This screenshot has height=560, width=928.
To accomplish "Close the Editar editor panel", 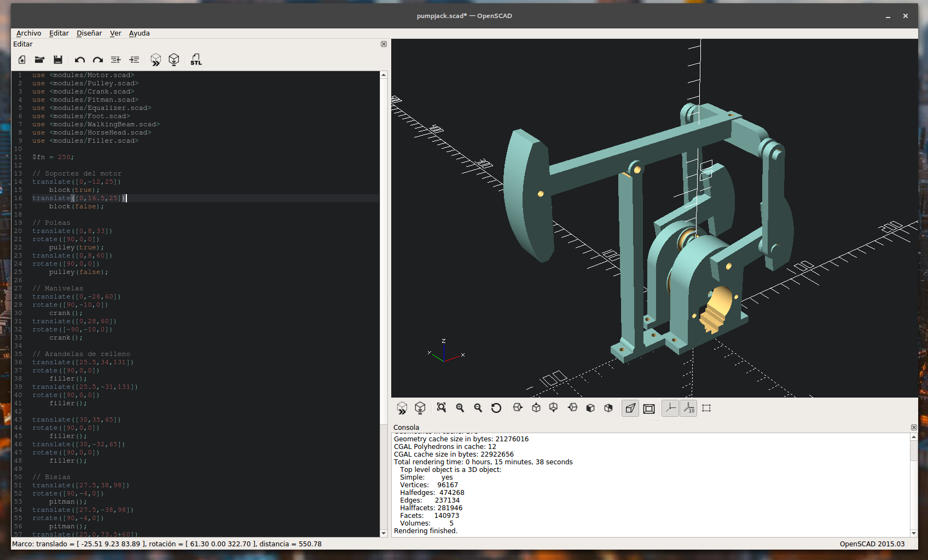I will tap(384, 44).
